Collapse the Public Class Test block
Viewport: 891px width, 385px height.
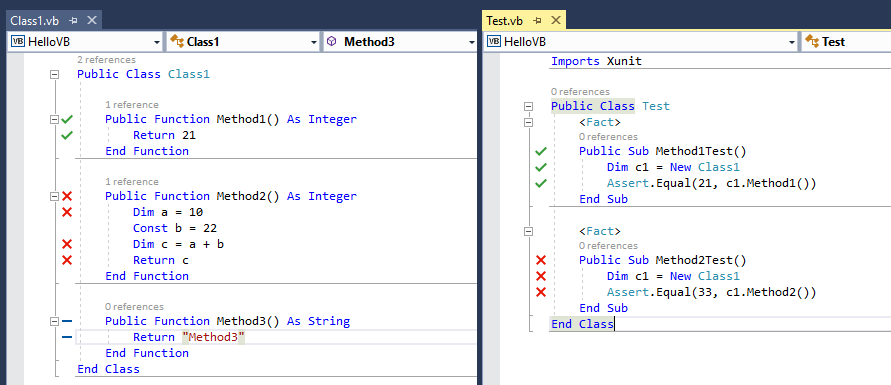(529, 106)
